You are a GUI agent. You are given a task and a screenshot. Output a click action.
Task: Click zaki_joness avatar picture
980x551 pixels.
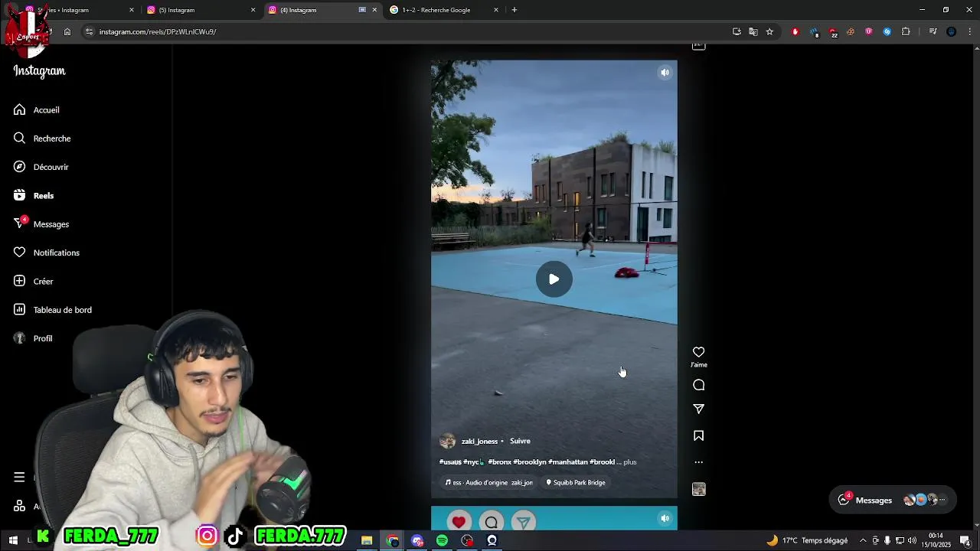click(x=447, y=441)
